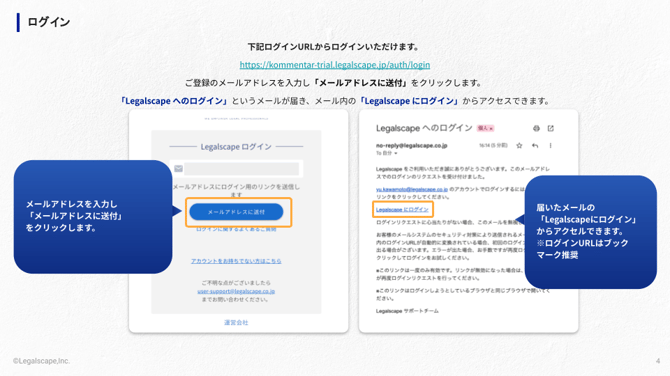The image size is (670, 376).
Task: Click the Legalscape サポートチーム signature
Action: pos(407,311)
